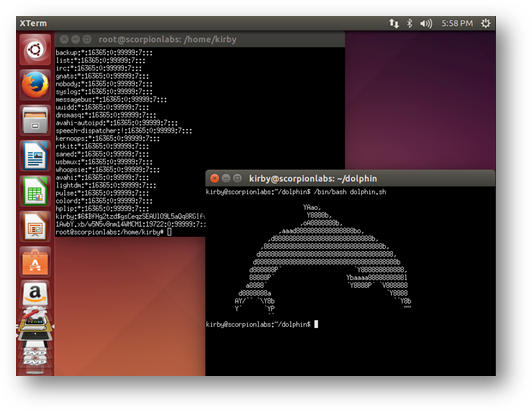Click the network indicator in top panel

(x=394, y=23)
